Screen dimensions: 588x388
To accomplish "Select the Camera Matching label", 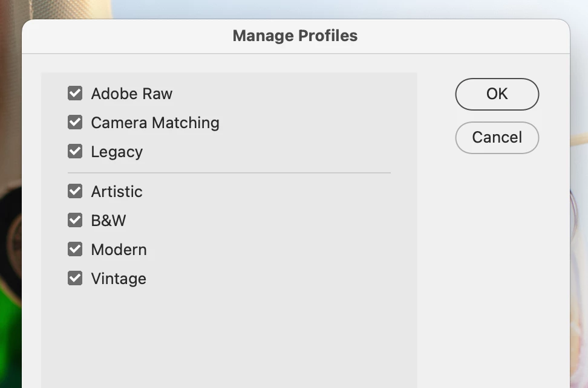I will [x=155, y=123].
